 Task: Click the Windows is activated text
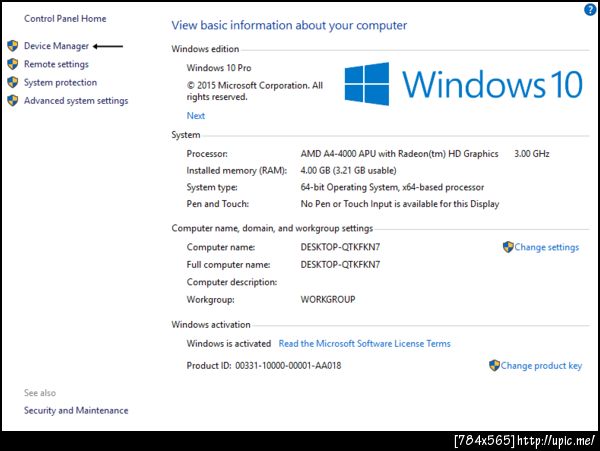click(x=229, y=344)
